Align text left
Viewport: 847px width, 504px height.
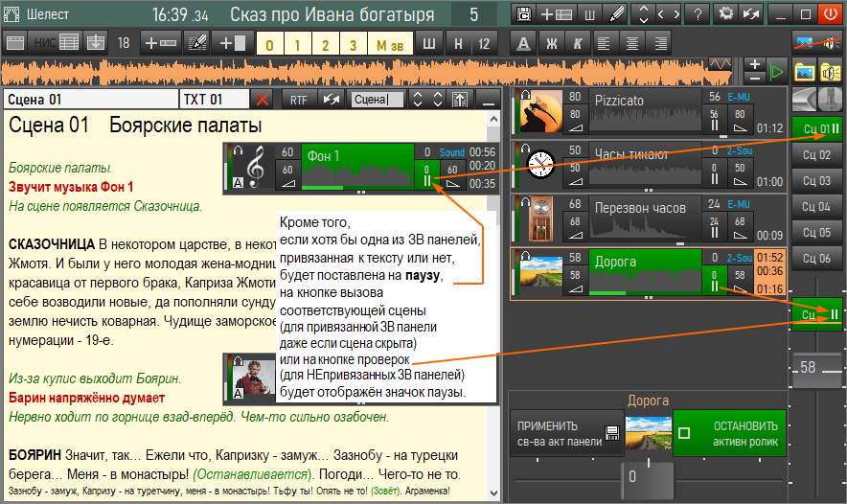[x=604, y=43]
